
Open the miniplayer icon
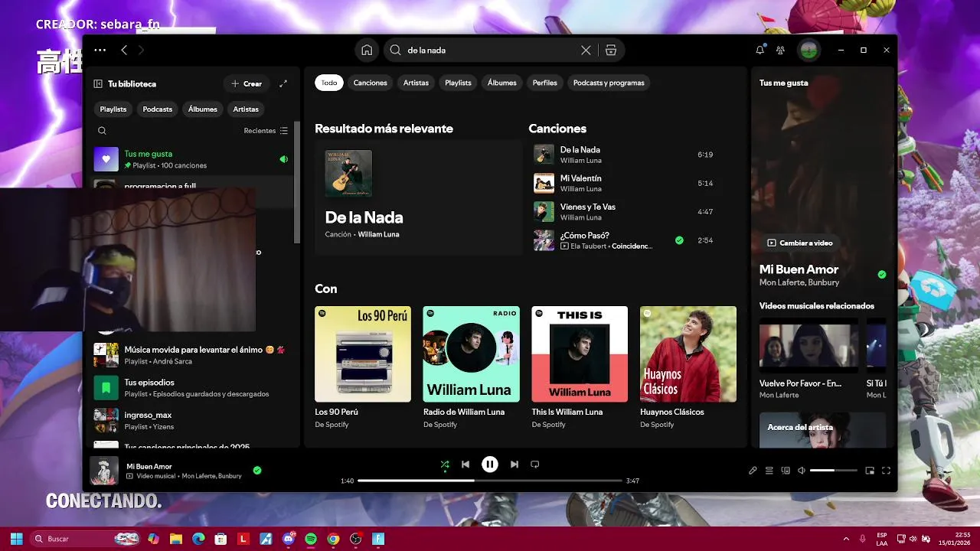[x=870, y=471]
